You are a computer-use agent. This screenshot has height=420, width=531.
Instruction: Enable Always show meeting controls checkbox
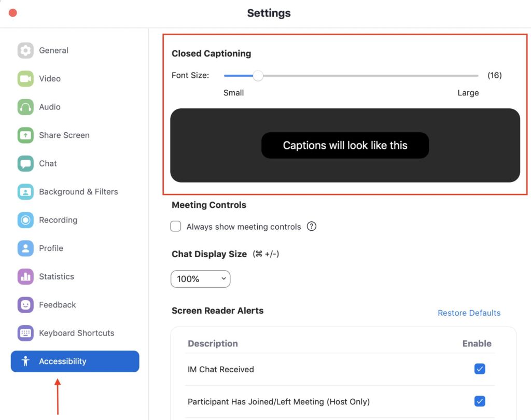coord(176,227)
